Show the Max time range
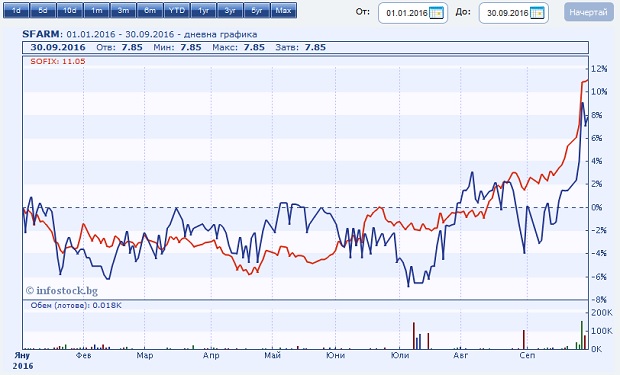 (x=284, y=11)
